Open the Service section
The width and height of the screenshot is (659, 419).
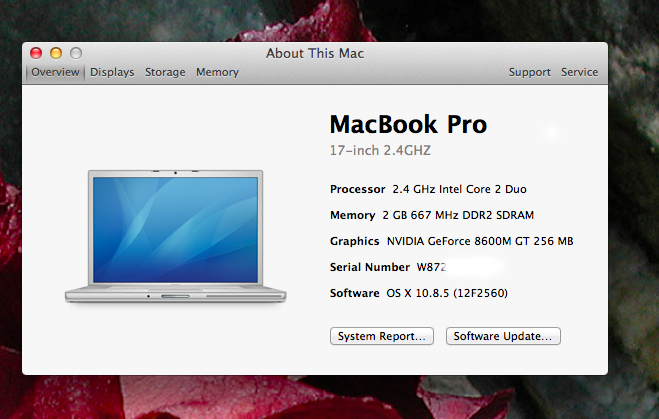pos(580,72)
